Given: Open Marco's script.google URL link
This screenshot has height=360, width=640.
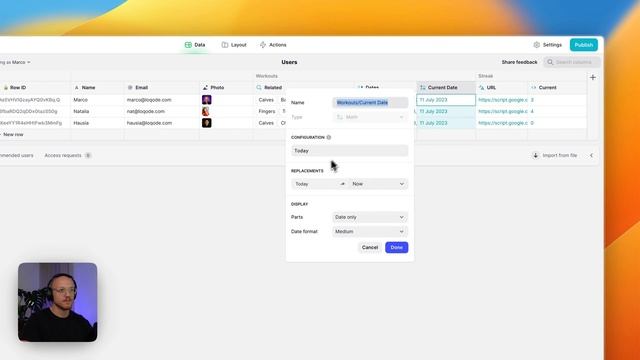Looking at the screenshot, I should pos(503,100).
